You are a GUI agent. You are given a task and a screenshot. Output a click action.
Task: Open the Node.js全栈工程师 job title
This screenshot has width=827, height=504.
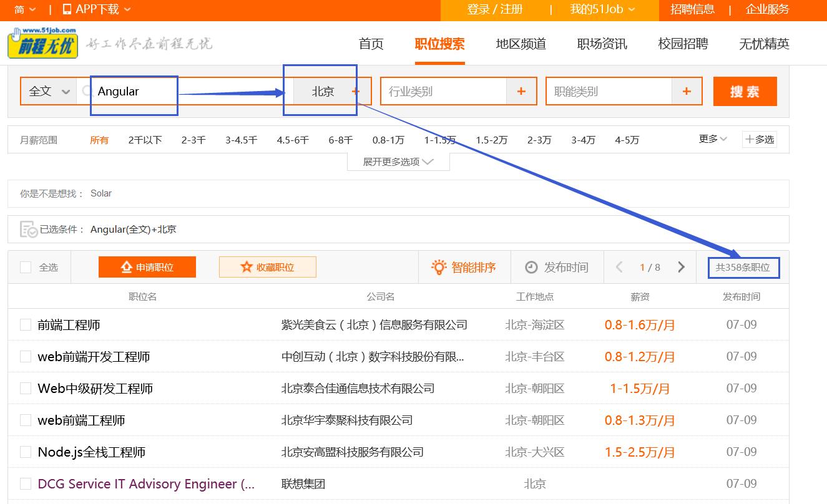point(92,452)
